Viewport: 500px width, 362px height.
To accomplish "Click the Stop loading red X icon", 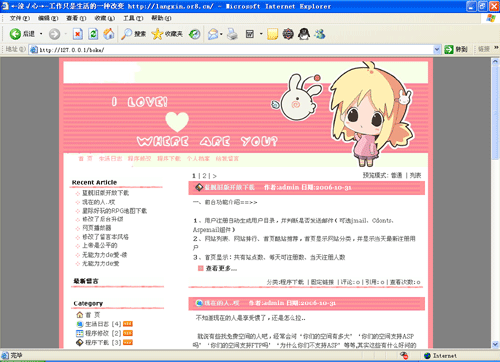I will [x=78, y=34].
